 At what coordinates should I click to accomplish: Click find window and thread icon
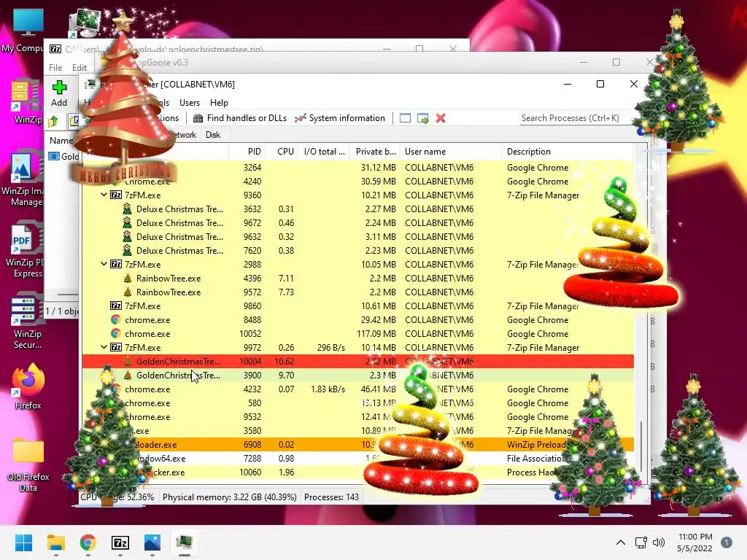click(x=422, y=118)
